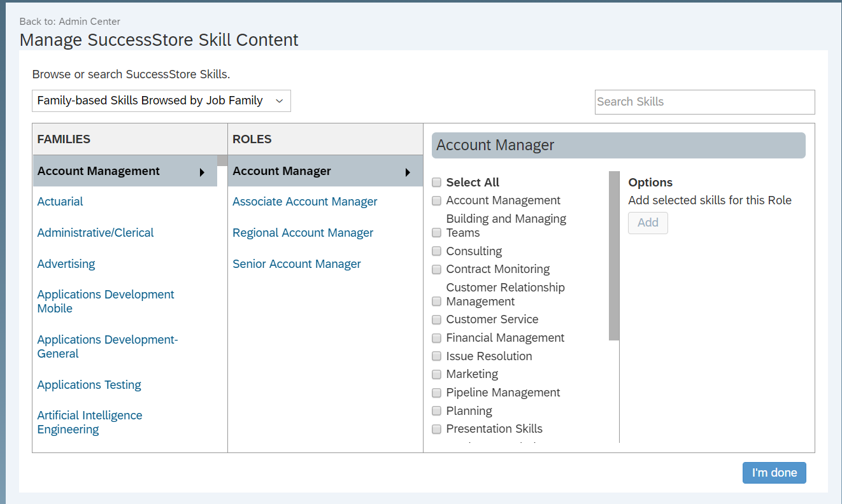Open Family-based Skills browse dropdown
842x504 pixels.
coord(161,101)
